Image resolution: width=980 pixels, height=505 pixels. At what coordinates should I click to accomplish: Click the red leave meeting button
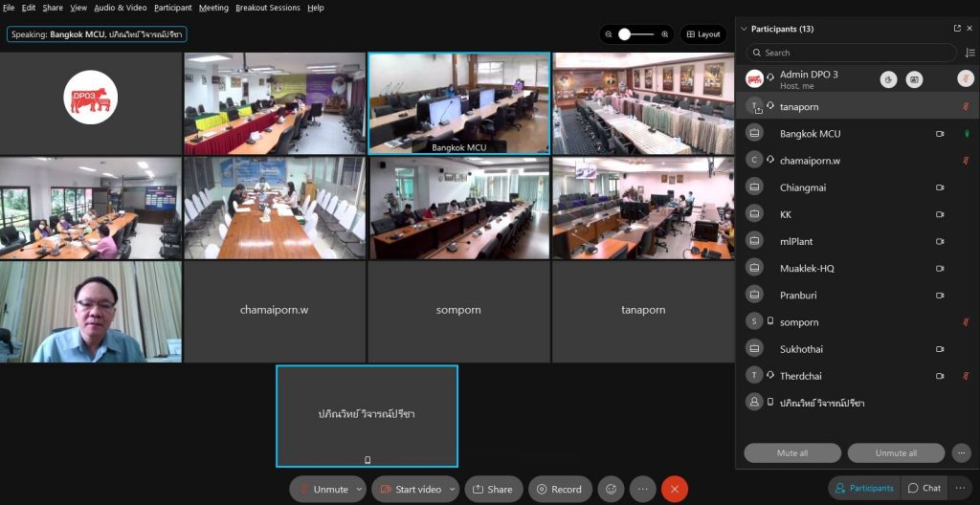[675, 489]
